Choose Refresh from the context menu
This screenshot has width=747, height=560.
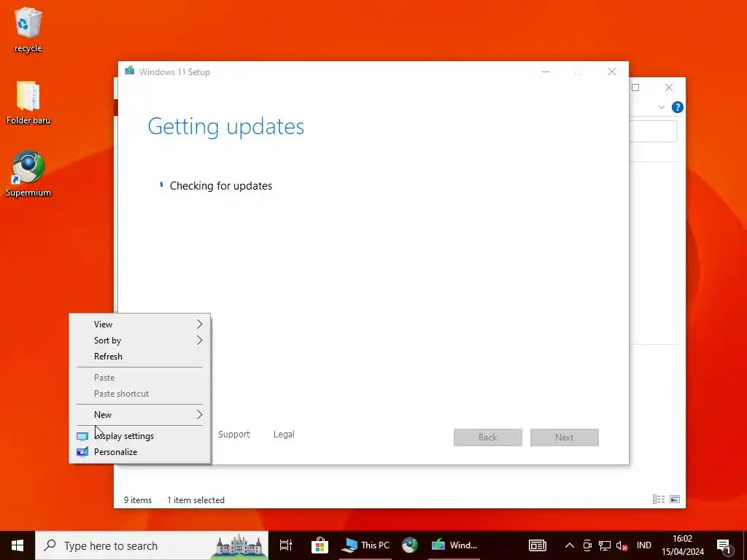(139, 356)
